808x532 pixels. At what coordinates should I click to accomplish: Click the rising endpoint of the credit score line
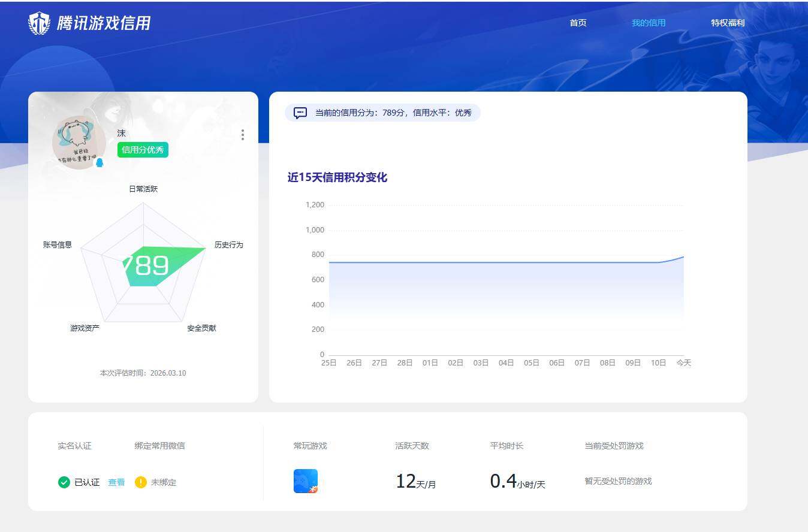682,256
